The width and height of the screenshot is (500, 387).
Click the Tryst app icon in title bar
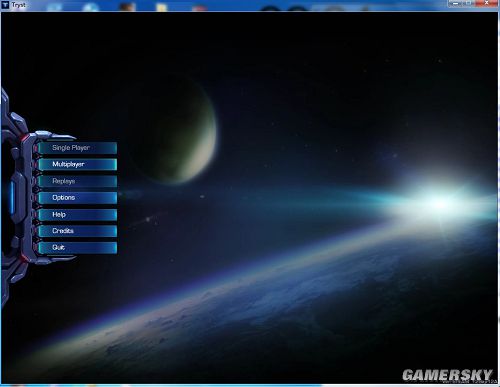pyautogui.click(x=5, y=5)
